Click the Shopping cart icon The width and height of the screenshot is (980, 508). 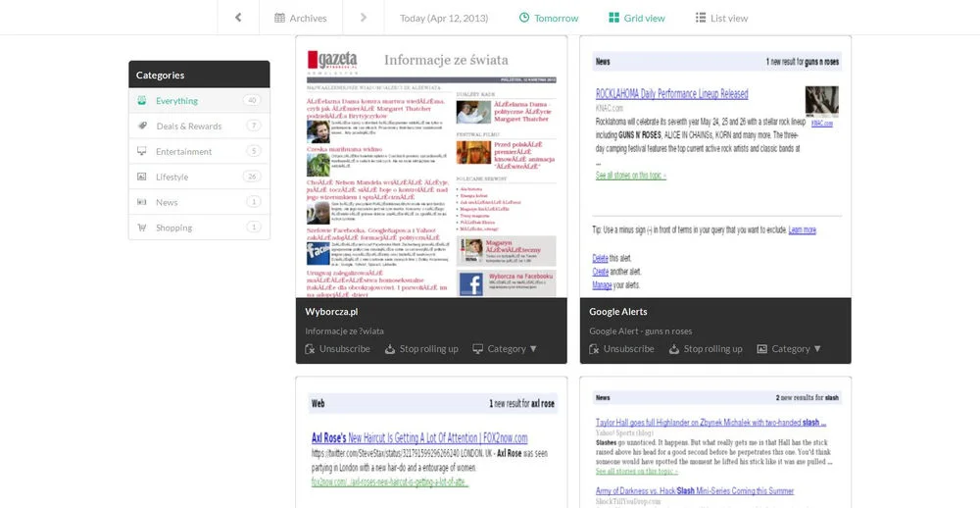tap(142, 228)
